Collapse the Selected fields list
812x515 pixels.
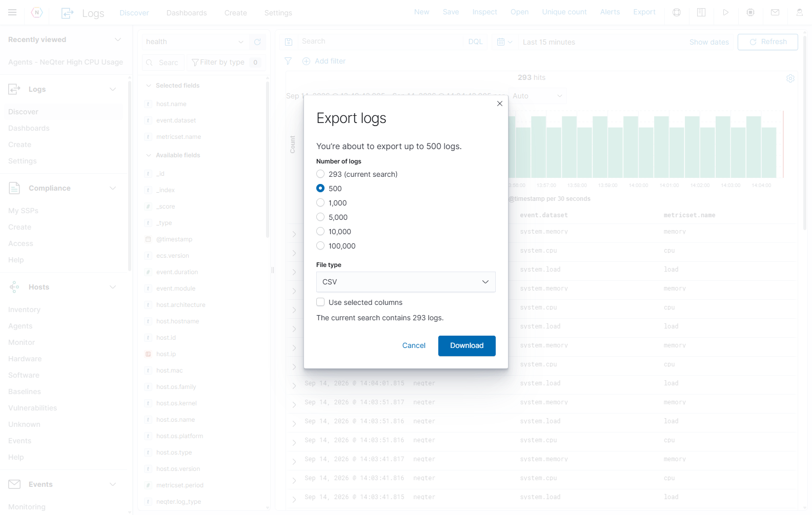coord(149,86)
